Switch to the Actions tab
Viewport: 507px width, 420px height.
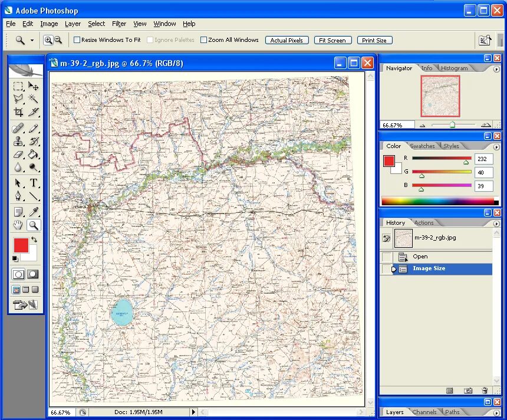click(x=424, y=222)
